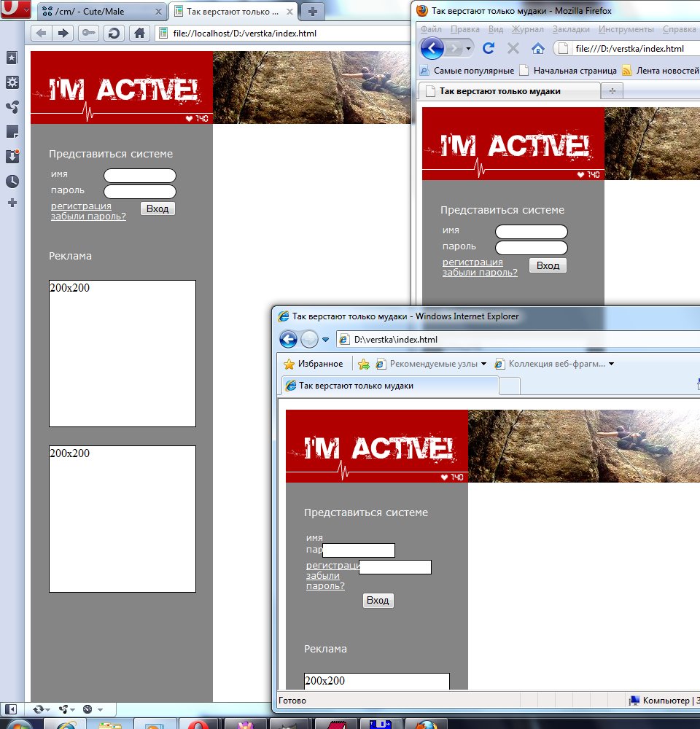Reload the page in Opera
The height and width of the screenshot is (729, 700).
tap(114, 33)
